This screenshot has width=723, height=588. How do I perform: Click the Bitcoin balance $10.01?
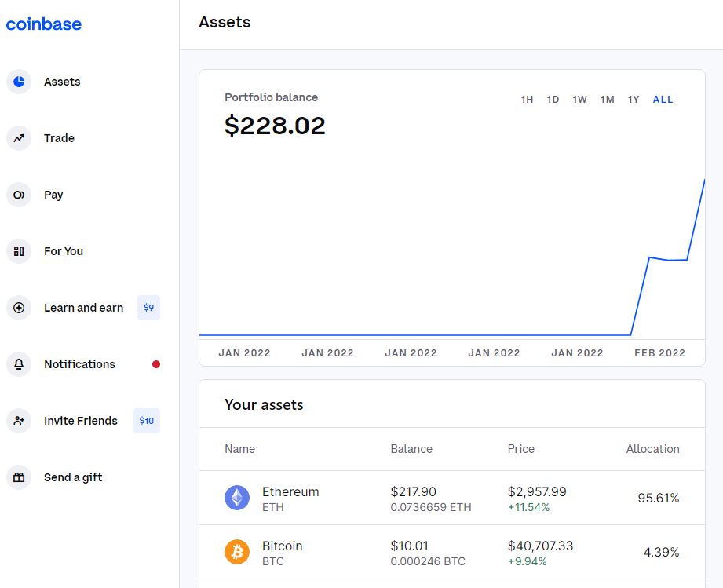[x=410, y=546]
